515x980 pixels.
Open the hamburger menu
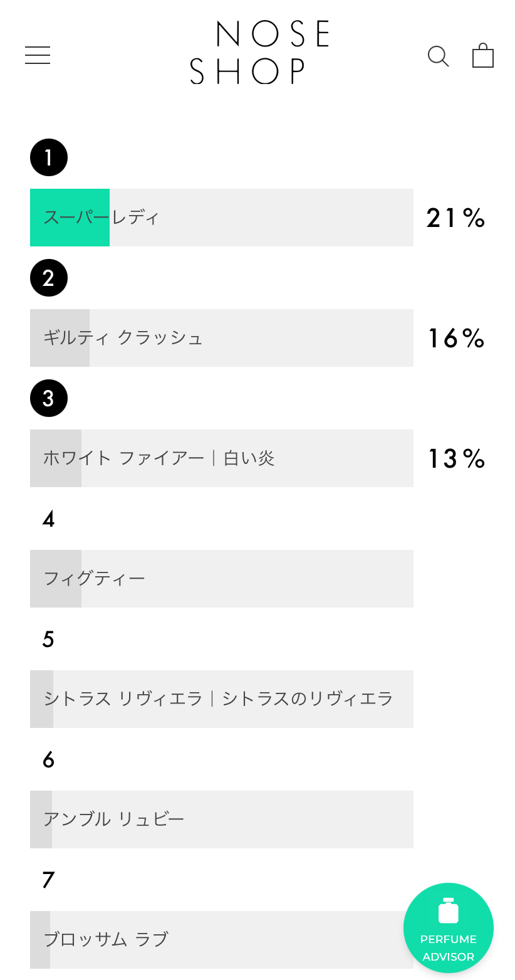[x=38, y=55]
